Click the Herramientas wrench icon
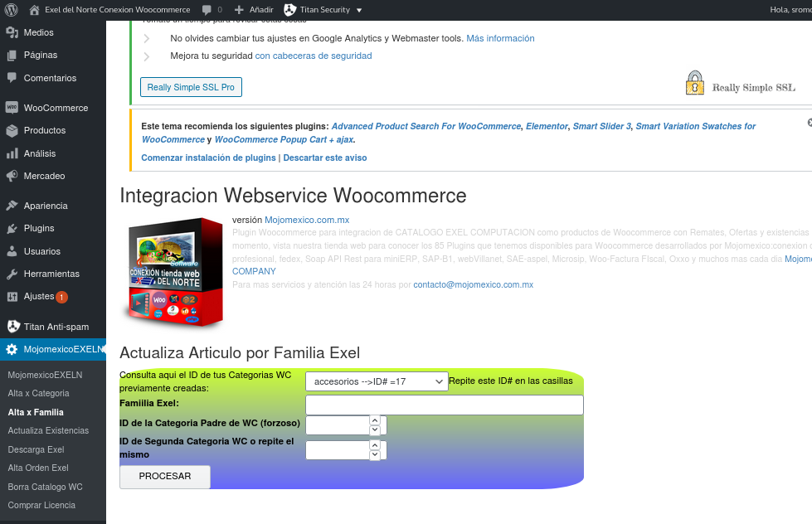 12,274
